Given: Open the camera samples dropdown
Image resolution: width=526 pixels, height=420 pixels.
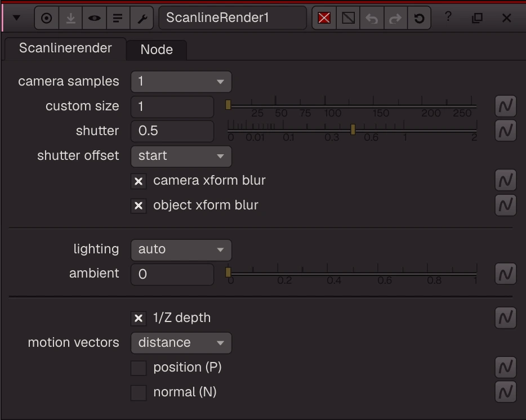Looking at the screenshot, I should click(181, 82).
